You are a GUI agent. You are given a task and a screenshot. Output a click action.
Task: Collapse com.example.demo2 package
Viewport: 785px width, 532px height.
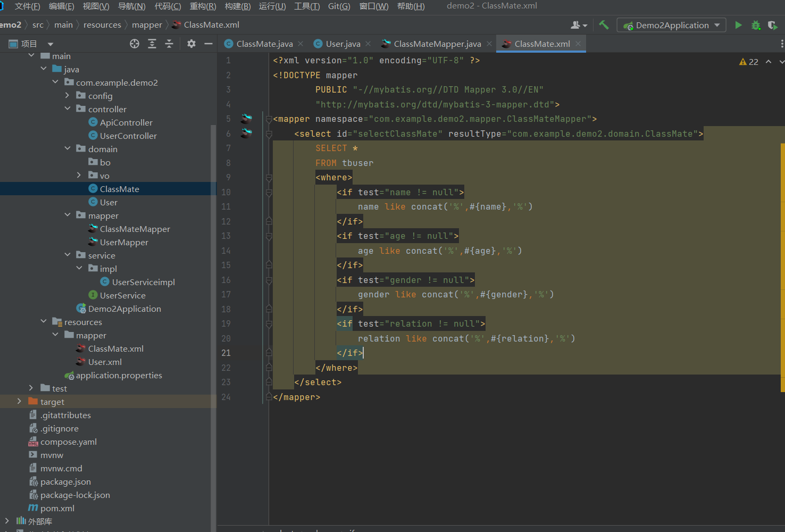(55, 82)
